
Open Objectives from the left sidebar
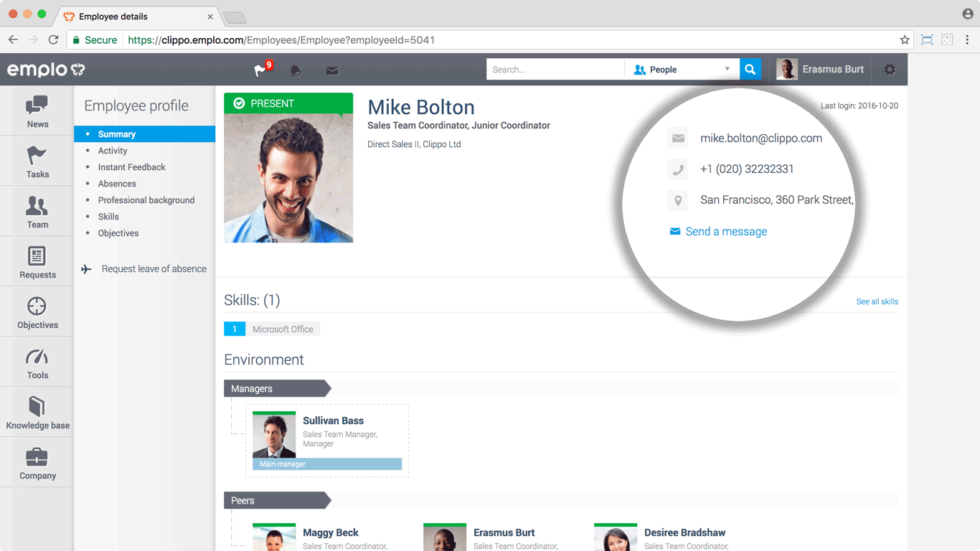pos(37,312)
